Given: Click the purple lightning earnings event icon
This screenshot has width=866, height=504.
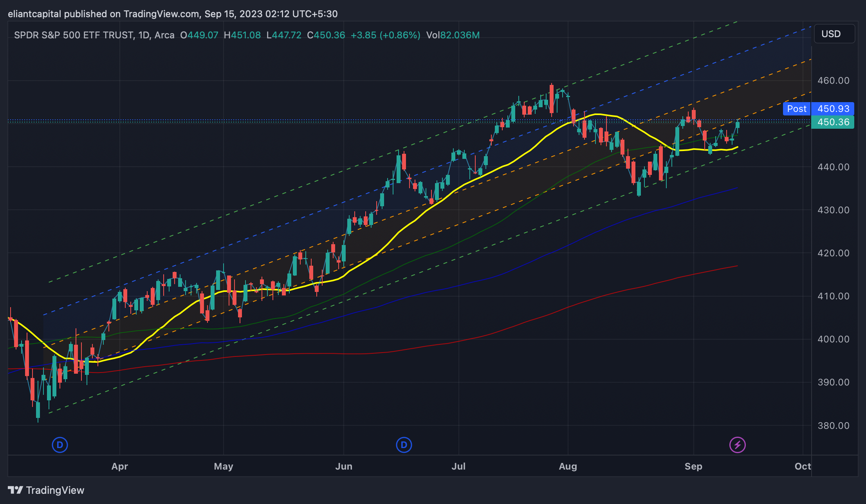Looking at the screenshot, I should [x=737, y=445].
